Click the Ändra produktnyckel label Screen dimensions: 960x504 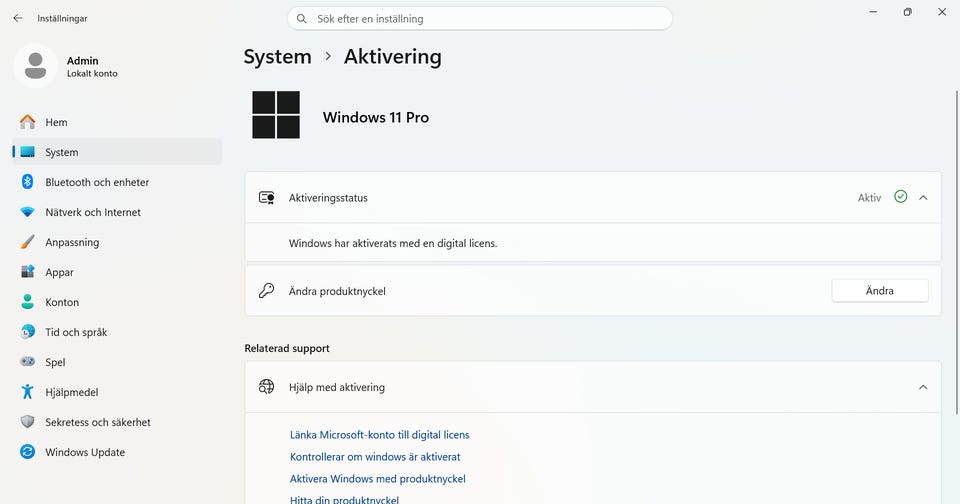pos(337,291)
